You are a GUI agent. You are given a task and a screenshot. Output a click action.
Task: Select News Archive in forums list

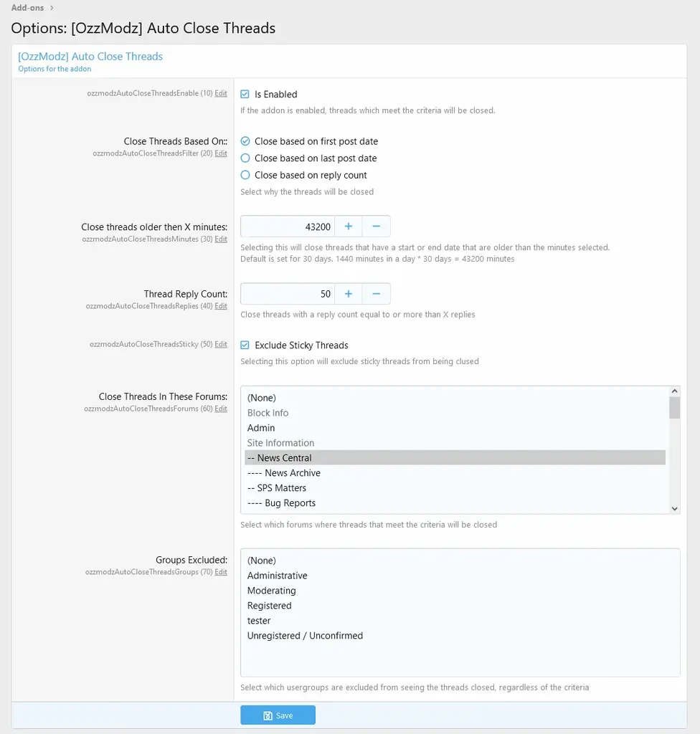click(292, 473)
